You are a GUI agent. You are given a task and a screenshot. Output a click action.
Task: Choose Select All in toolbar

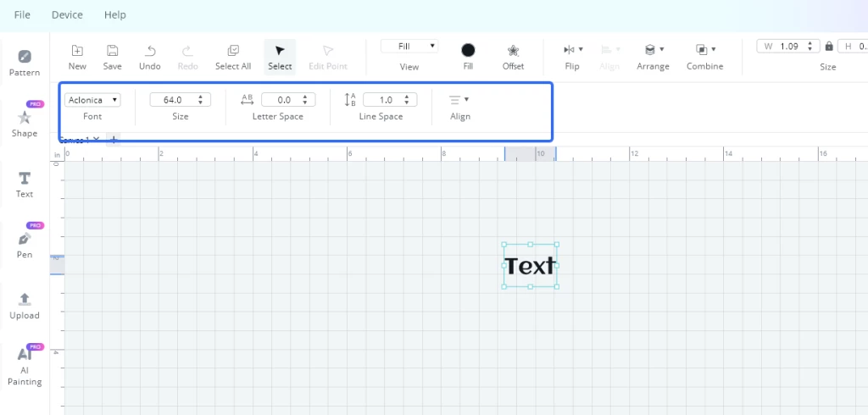(233, 58)
